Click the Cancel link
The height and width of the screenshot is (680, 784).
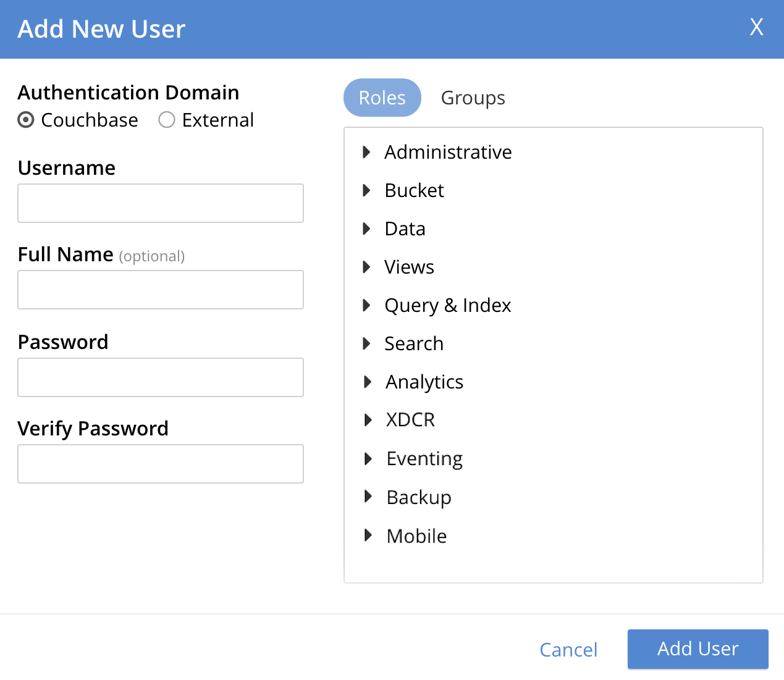point(568,650)
